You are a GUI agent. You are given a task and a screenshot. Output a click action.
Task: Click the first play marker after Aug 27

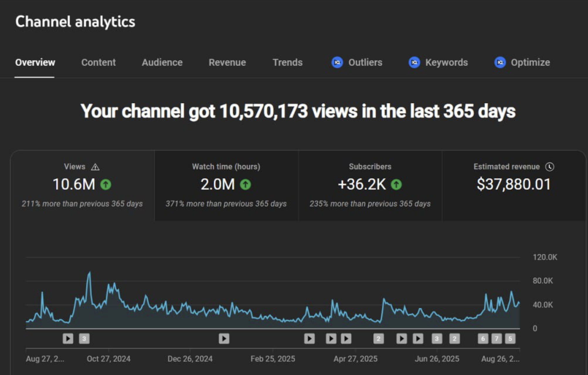click(x=68, y=339)
